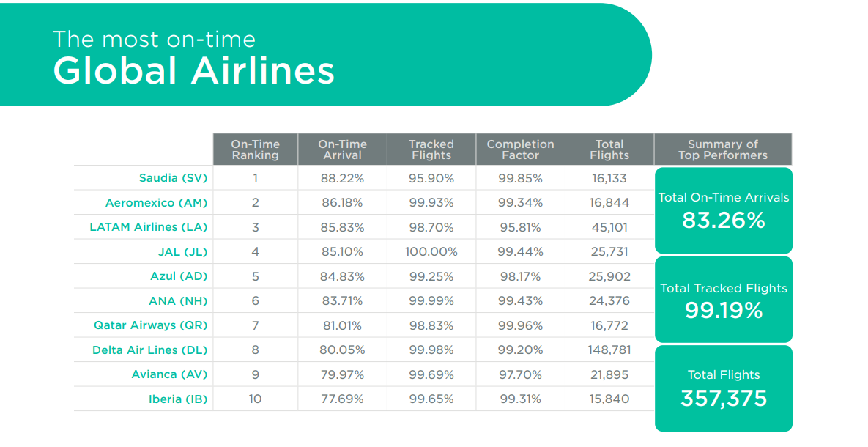This screenshot has height=447, width=868.
Task: Click the On-Time Arrival column header
Action: coord(342,149)
